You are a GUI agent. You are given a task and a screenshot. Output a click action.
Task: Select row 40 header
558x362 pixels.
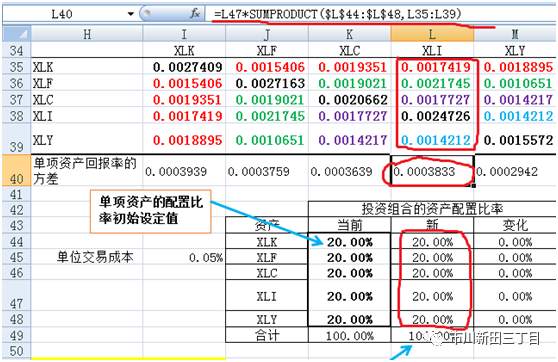[17, 170]
